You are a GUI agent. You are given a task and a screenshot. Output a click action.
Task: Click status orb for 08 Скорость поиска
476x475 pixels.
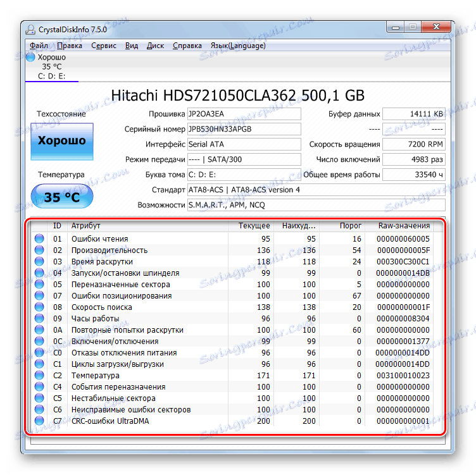39,307
